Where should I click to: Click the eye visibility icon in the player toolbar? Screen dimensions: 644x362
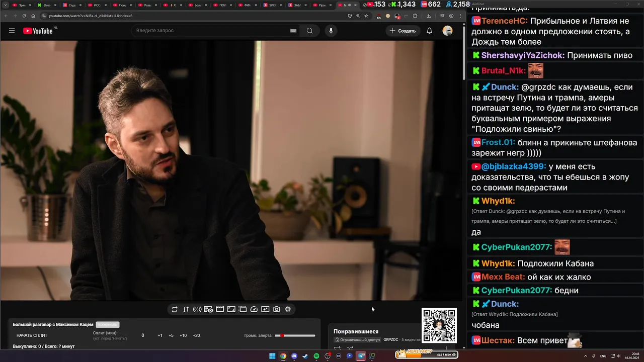click(208, 309)
